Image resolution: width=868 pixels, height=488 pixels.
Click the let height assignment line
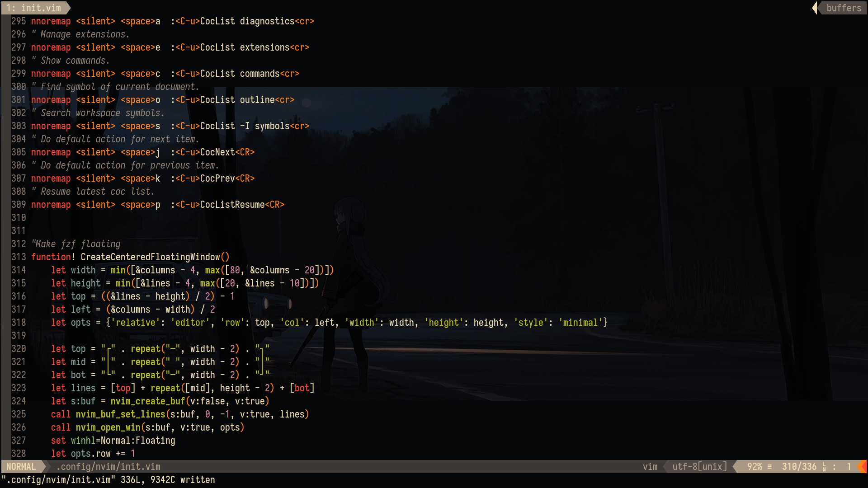click(x=185, y=283)
